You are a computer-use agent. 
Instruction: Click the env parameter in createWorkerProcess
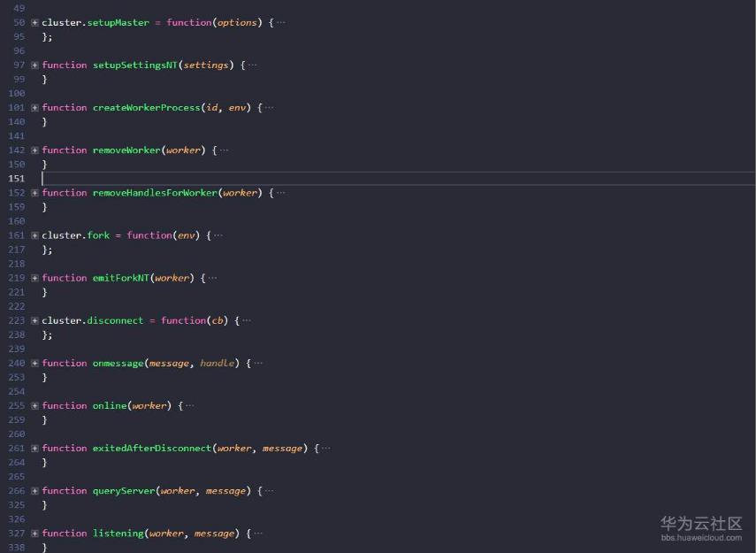click(237, 108)
